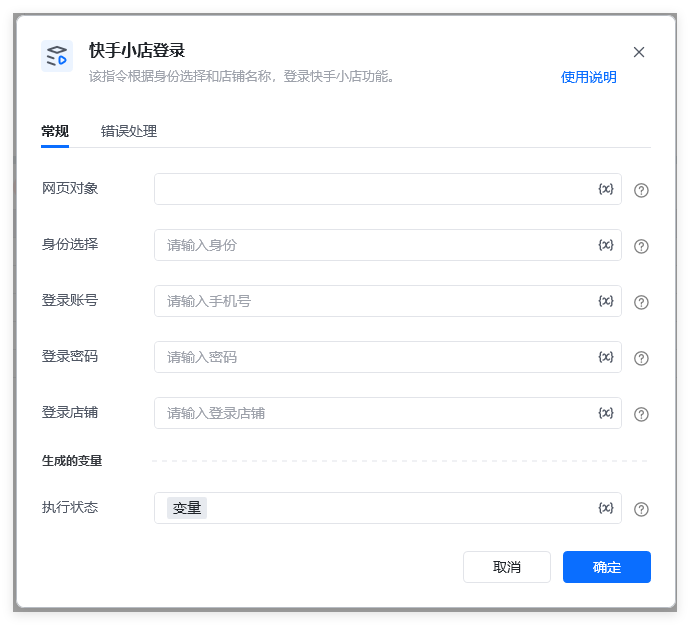690x625 pixels.
Task: Click the 快手小店登录 command icon
Action: pyautogui.click(x=57, y=56)
